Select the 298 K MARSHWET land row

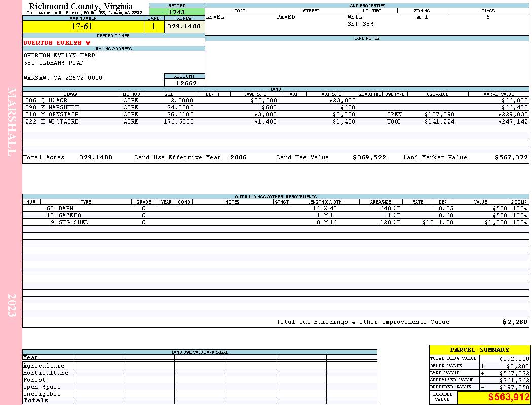tap(276, 107)
